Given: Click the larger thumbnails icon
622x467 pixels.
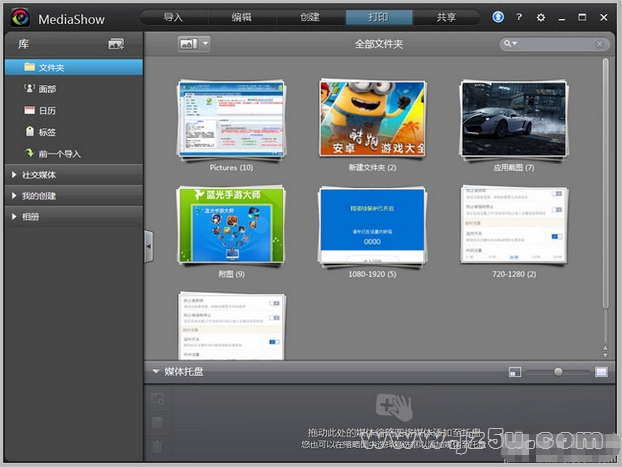Looking at the screenshot, I should coord(601,372).
